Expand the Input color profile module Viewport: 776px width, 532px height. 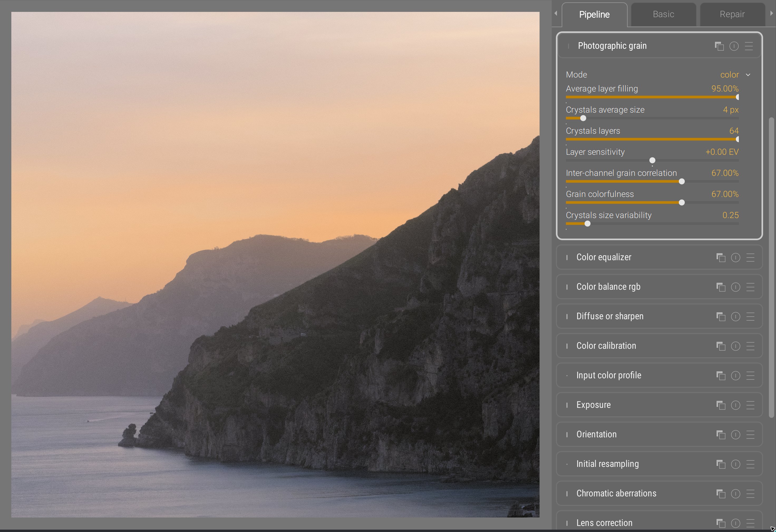[608, 375]
